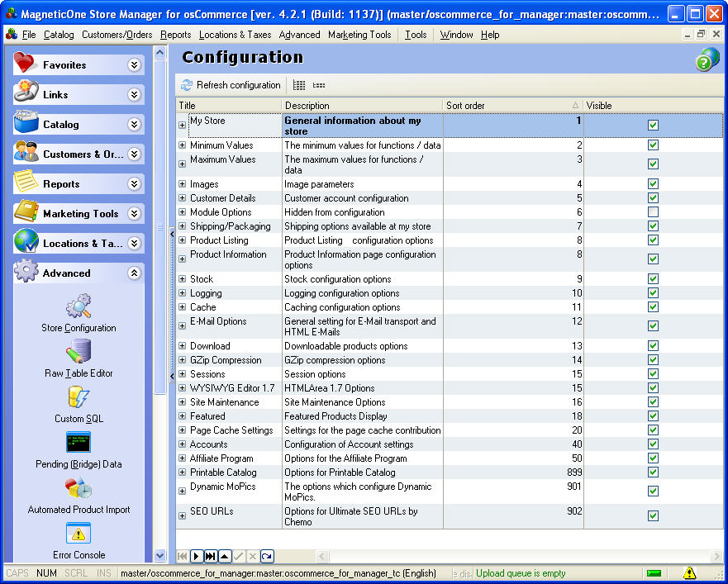Click the warning triangle in status bar
This screenshot has width=728, height=584.
click(x=689, y=573)
